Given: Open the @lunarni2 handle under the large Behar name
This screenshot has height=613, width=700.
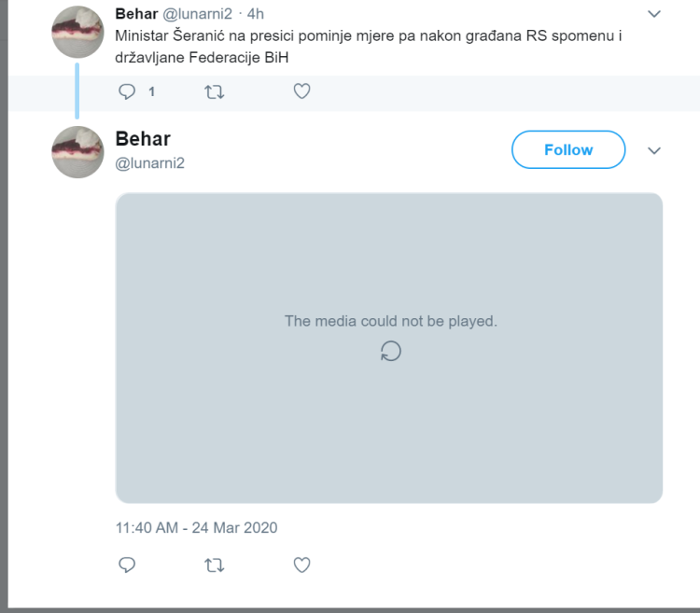Looking at the screenshot, I should (x=149, y=163).
